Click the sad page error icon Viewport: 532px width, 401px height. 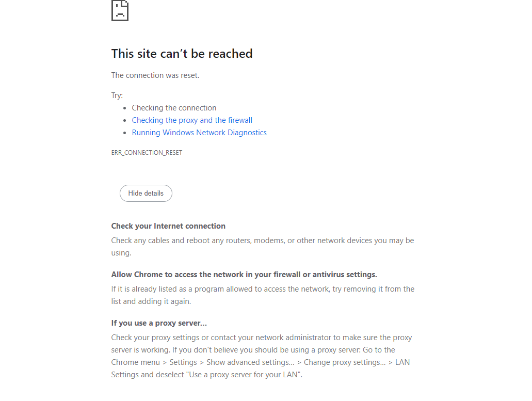120,10
